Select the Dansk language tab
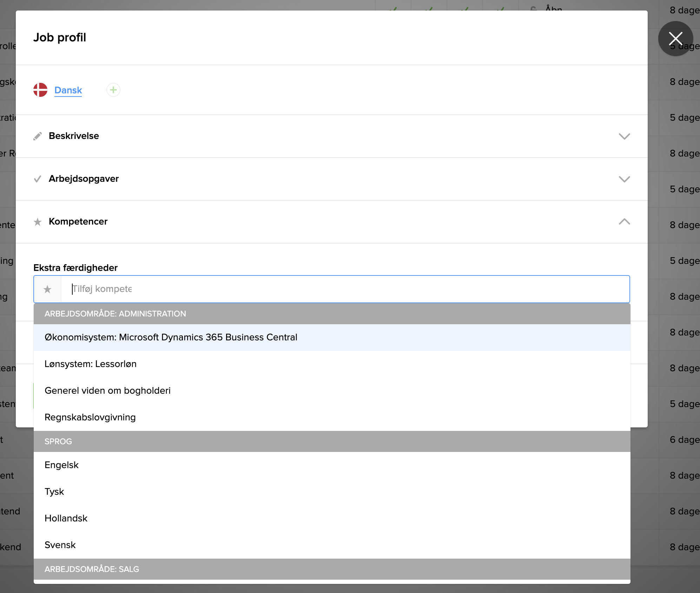The image size is (700, 593). tap(68, 90)
